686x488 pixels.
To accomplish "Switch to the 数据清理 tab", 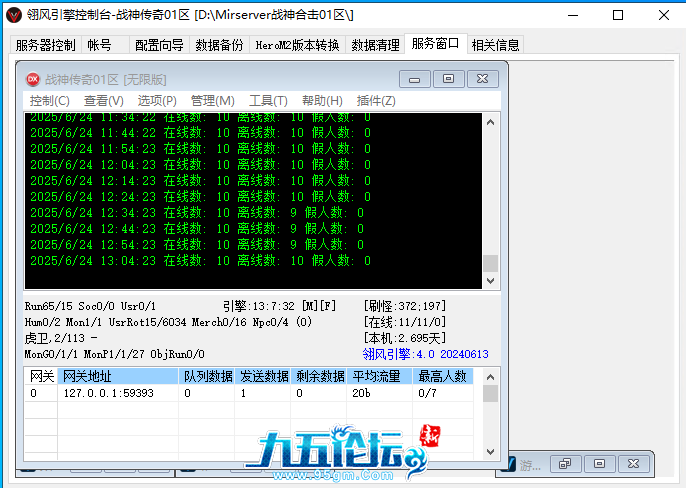I will 375,45.
